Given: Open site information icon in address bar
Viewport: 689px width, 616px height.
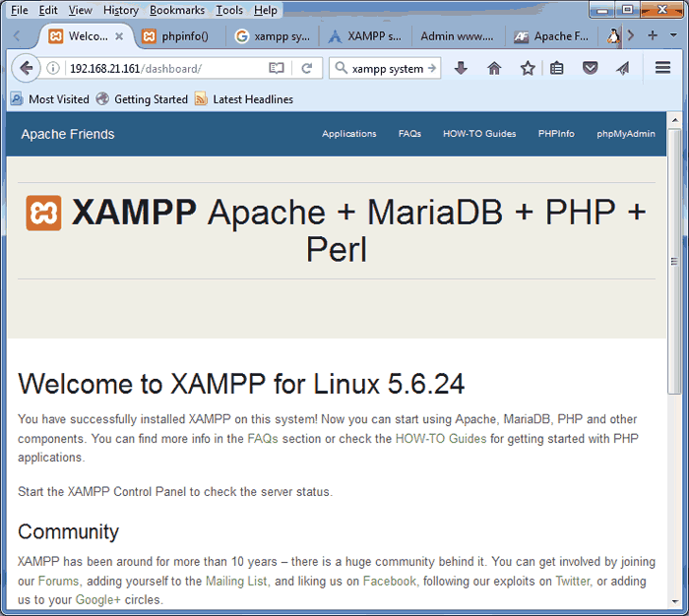Looking at the screenshot, I should point(53,68).
